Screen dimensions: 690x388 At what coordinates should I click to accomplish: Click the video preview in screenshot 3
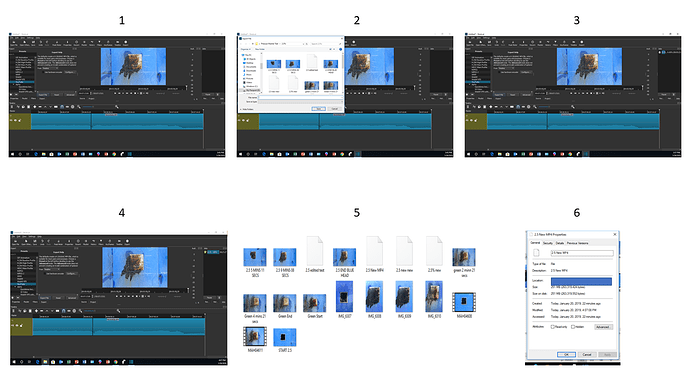(589, 66)
